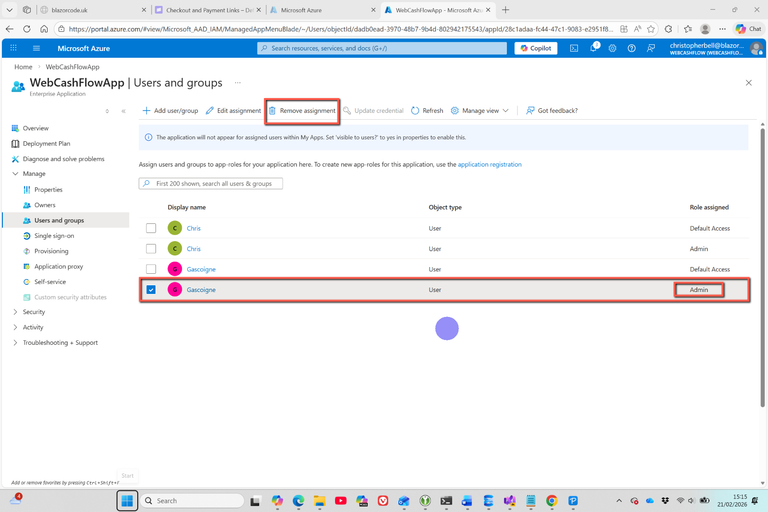This screenshot has height=512, width=768.
Task: Open the notifications bell icon
Action: (x=593, y=48)
